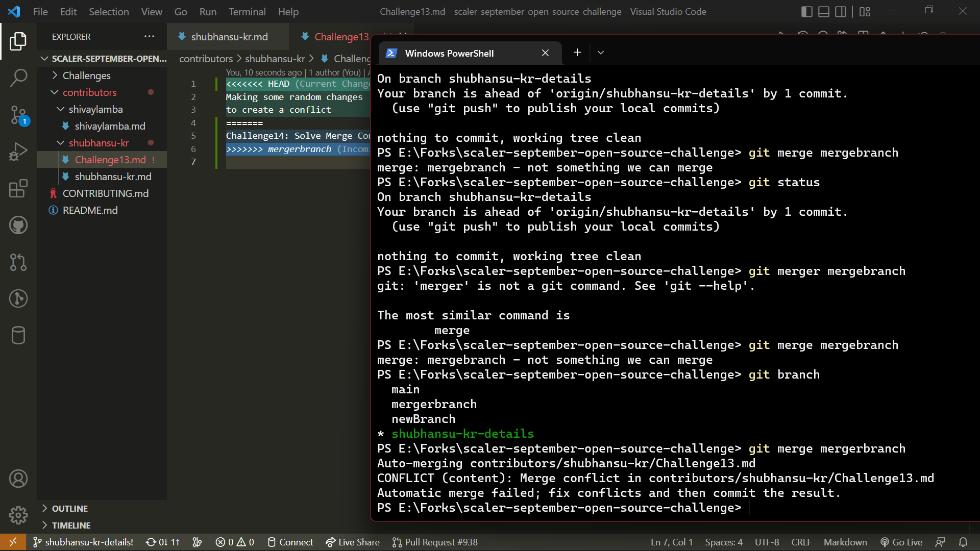The width and height of the screenshot is (980, 551).
Task: Click the CRLF line ending indicator
Action: tap(801, 542)
